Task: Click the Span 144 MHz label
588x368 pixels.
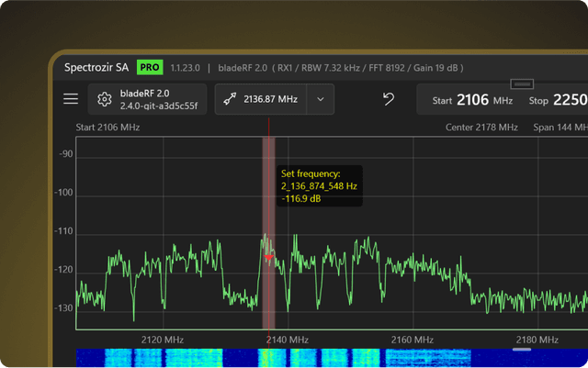Action: [560, 127]
